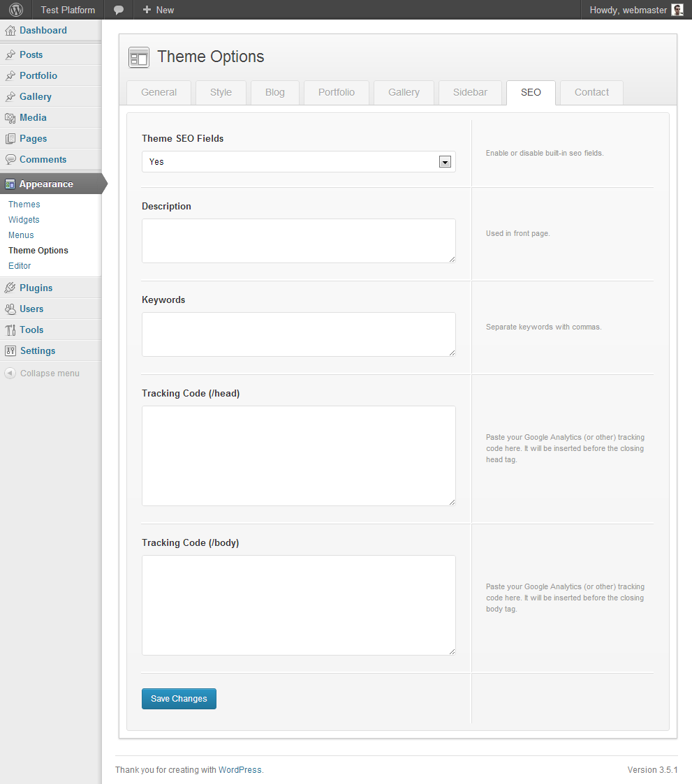Screen dimensions: 692x784
Task: Select the Users icon in sidebar
Action: click(x=10, y=309)
